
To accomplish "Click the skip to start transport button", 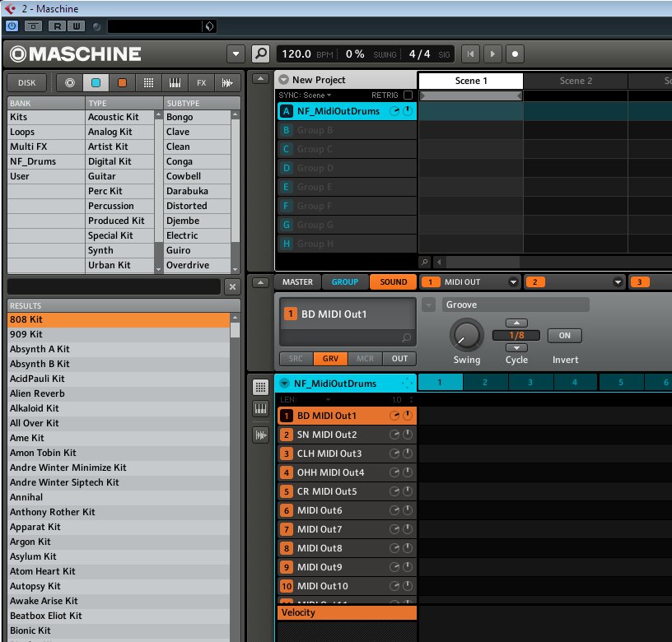I will [470, 54].
